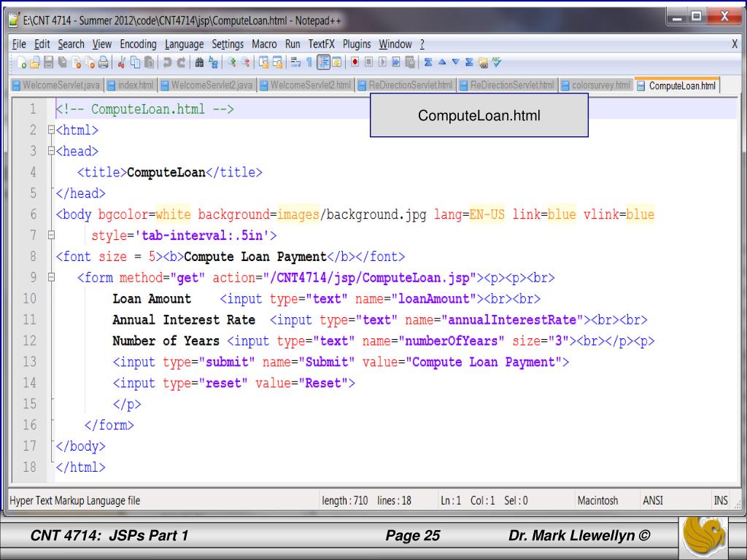Viewport: 747px width, 560px height.
Task: Click line number 18 in the margin
Action: pos(29,467)
